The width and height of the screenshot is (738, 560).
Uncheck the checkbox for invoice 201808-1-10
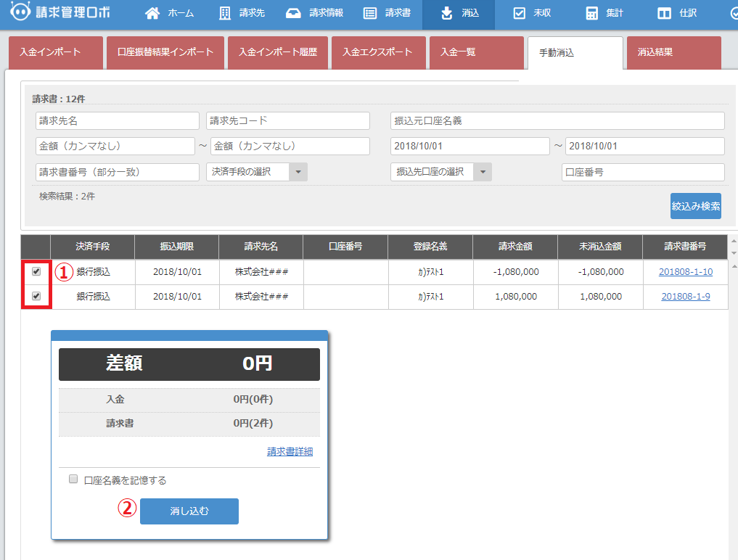(x=36, y=272)
